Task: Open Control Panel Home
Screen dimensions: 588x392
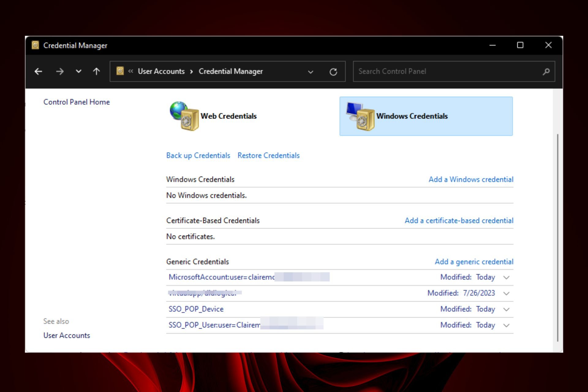Action: 77,102
